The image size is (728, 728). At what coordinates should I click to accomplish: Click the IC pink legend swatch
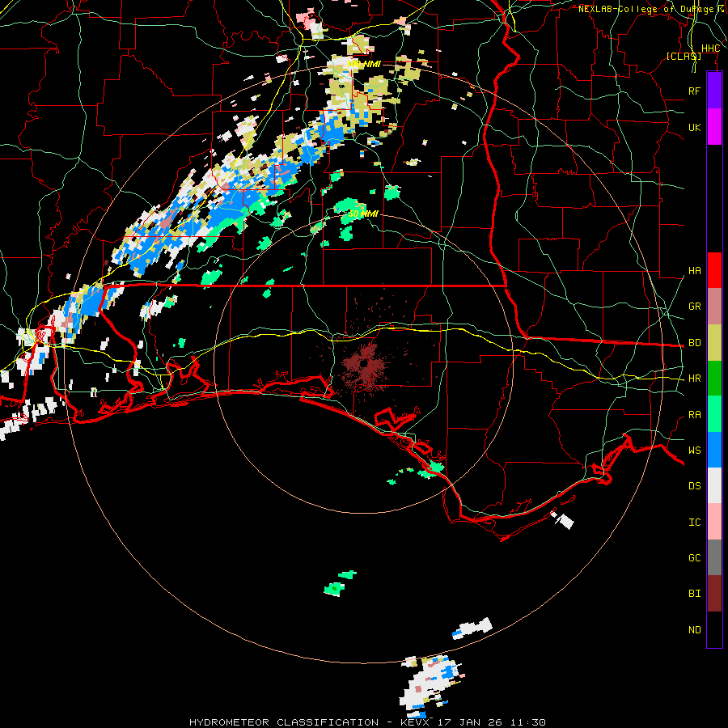pos(714,522)
